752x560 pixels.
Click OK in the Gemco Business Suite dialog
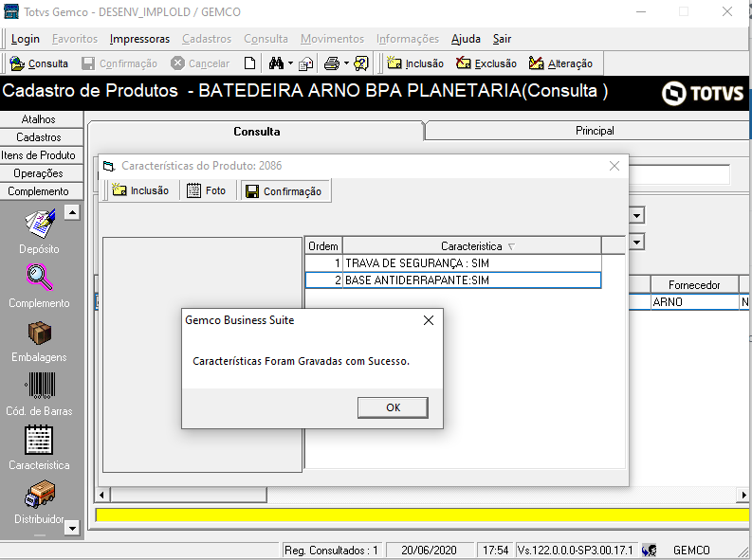point(393,407)
